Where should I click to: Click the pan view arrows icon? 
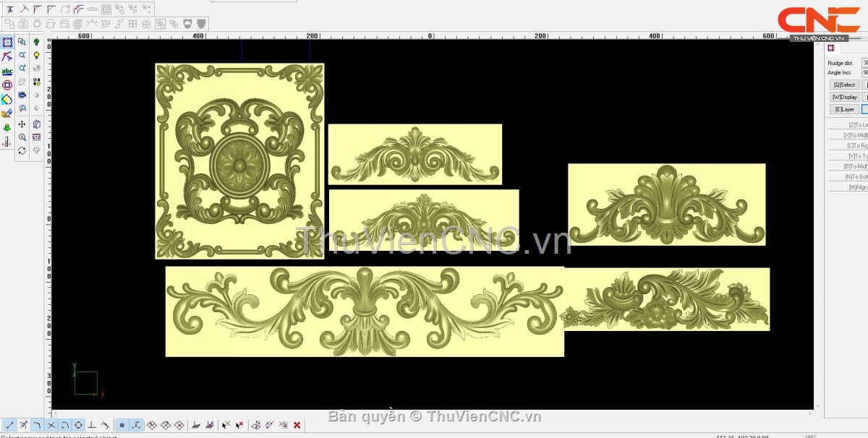pyautogui.click(x=22, y=124)
